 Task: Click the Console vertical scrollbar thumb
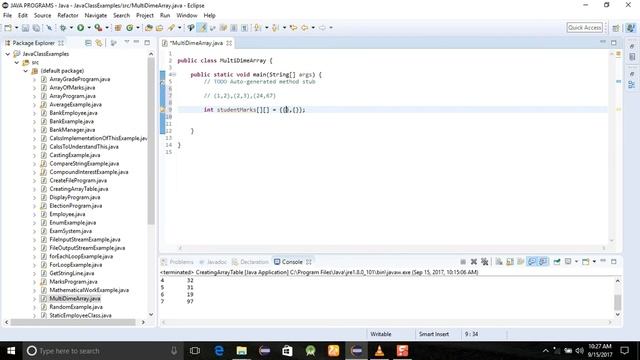(x=618, y=302)
